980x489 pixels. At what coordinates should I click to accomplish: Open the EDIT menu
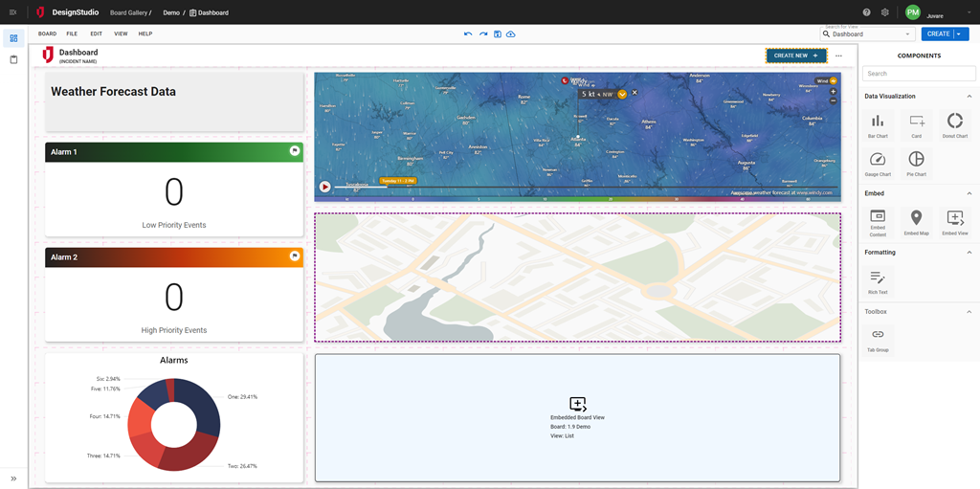[x=96, y=33]
